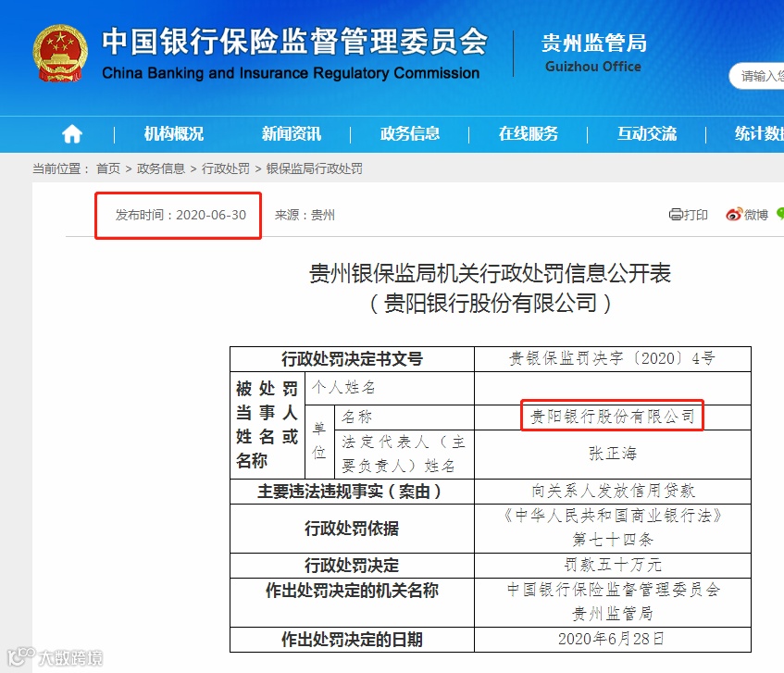Click the cell 向关系人发放信用贷款
Image resolution: width=784 pixels, height=673 pixels.
[613, 491]
